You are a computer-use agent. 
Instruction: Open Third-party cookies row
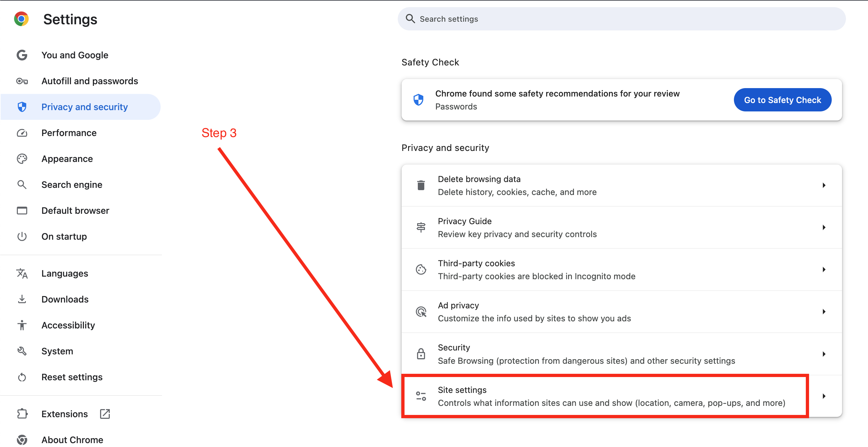pyautogui.click(x=621, y=270)
